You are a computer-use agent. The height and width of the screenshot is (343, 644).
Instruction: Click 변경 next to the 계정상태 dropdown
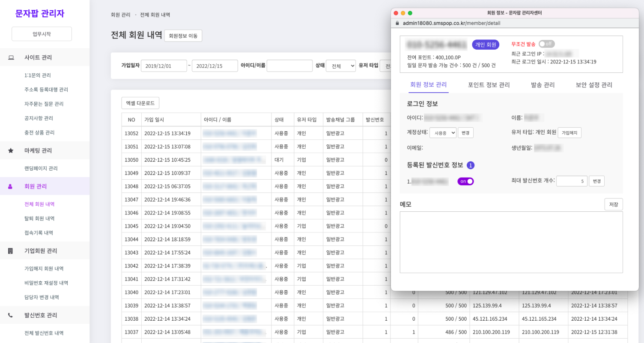point(465,133)
